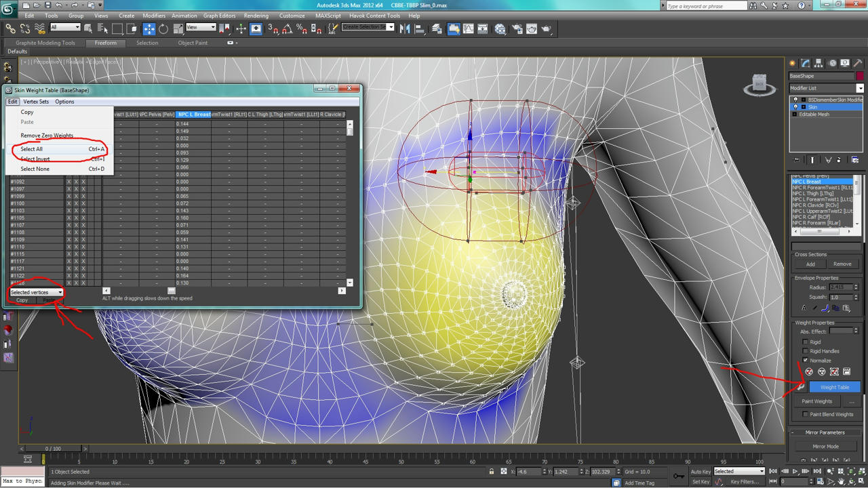Viewport: 868px width, 488px height.
Task: Click the Selection Lock toggle padlock
Action: [492, 472]
